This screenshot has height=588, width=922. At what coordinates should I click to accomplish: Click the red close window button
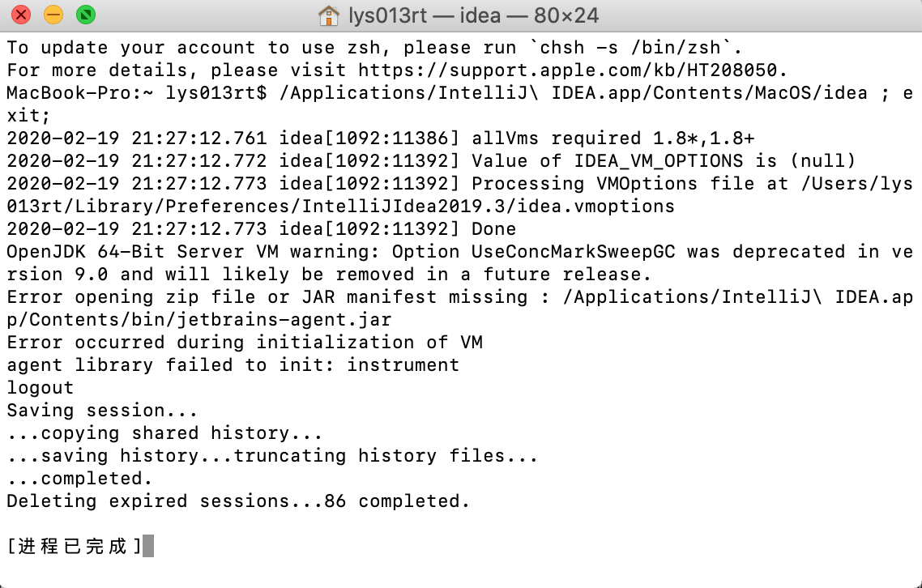(x=21, y=15)
